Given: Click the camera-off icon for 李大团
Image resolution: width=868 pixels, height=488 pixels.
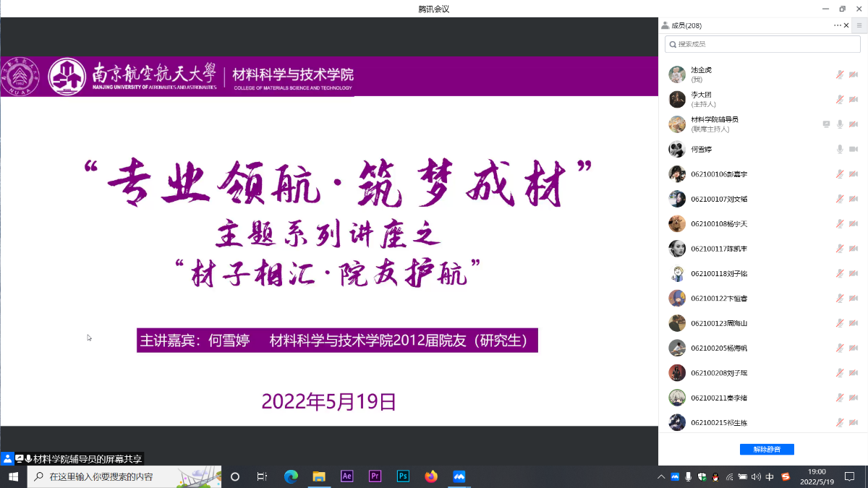Looking at the screenshot, I should pos(854,99).
